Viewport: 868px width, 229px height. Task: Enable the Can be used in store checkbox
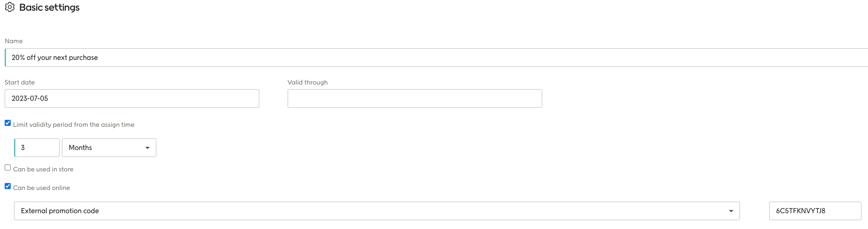point(7,168)
